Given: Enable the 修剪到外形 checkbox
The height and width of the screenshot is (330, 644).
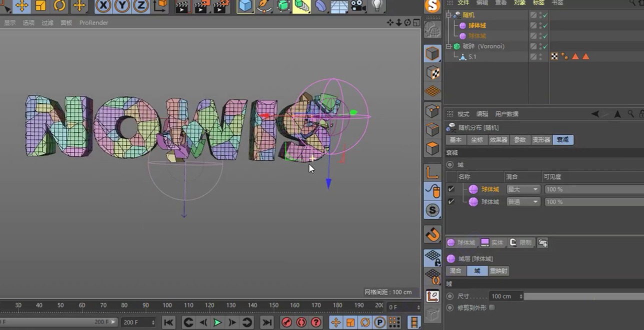Looking at the screenshot, I should pyautogui.click(x=492, y=308).
